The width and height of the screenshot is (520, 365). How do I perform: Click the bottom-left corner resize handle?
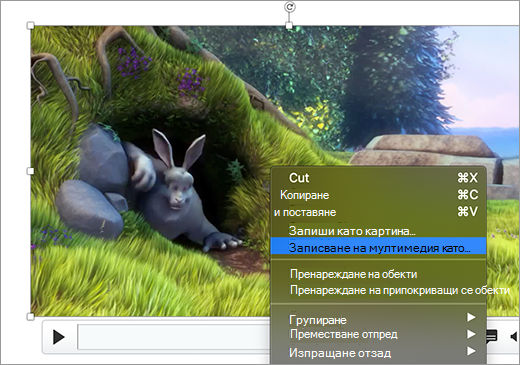(x=30, y=316)
